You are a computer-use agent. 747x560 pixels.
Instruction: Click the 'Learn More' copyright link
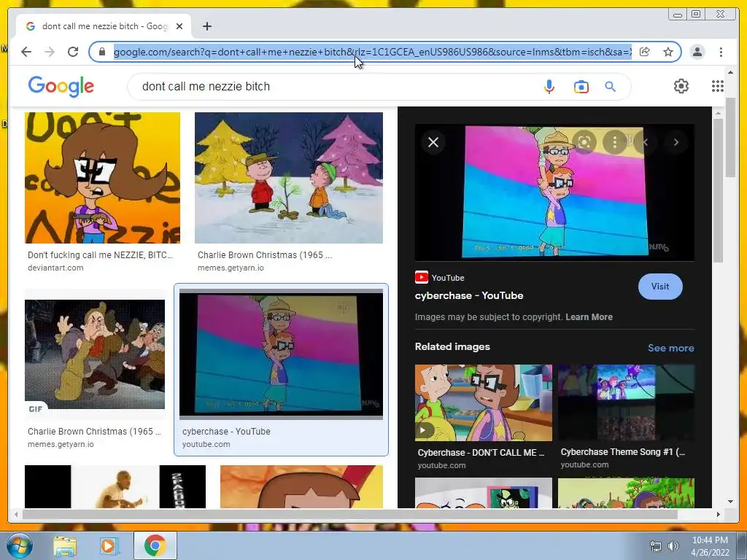click(x=589, y=317)
